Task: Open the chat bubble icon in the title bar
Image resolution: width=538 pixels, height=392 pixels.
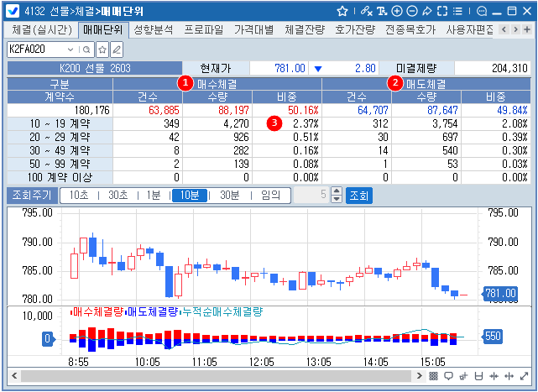Action: coord(482,11)
